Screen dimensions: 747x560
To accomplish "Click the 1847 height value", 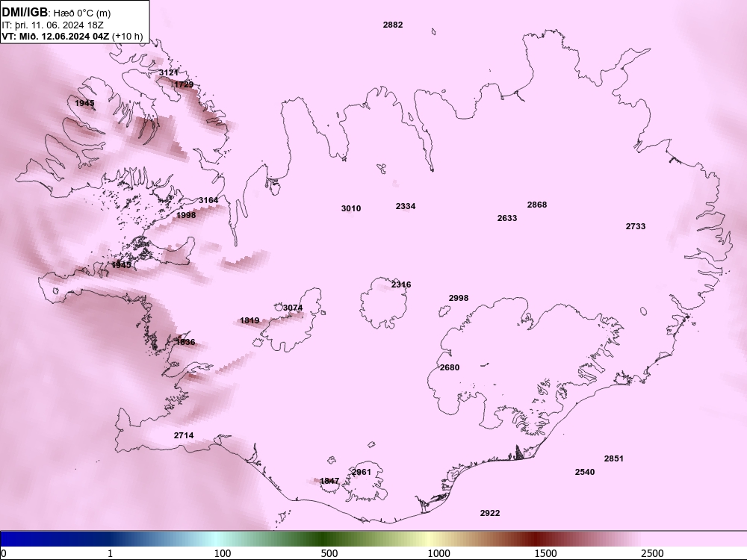I will tap(329, 481).
